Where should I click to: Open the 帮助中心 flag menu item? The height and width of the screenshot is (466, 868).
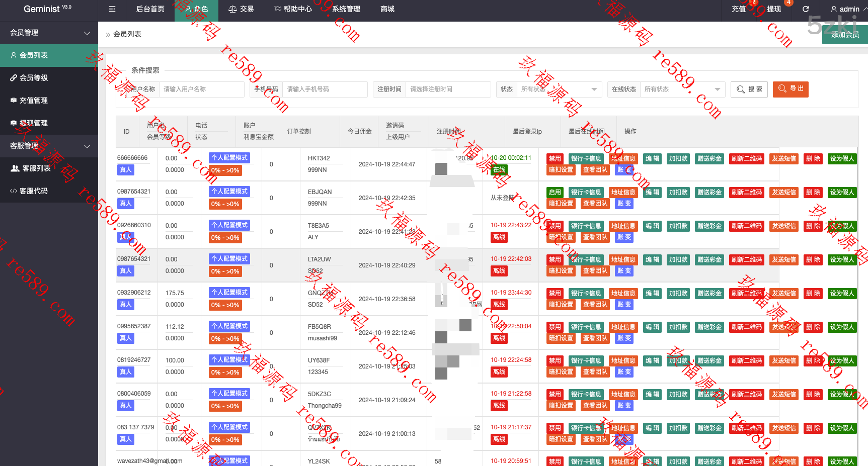click(x=293, y=9)
